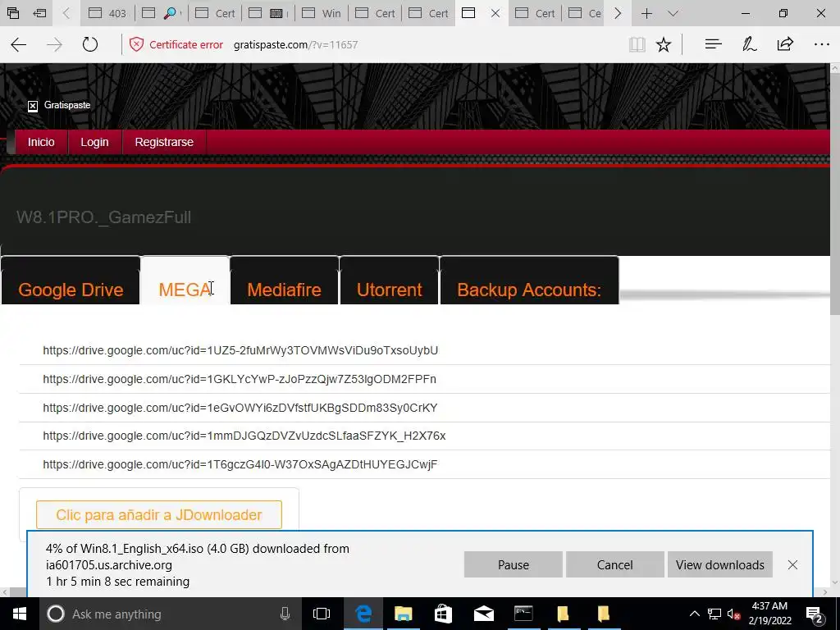Open Reading view book icon
Viewport: 840px width, 630px height.
637,44
